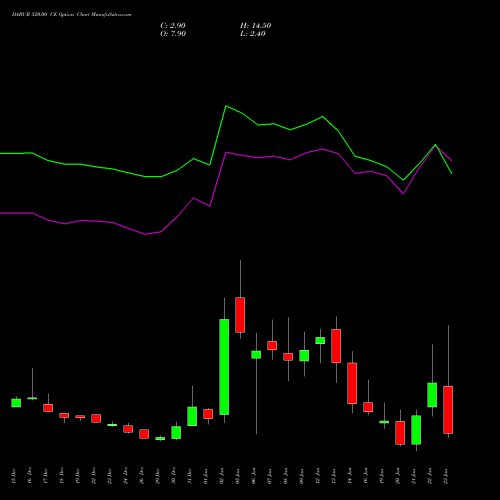Viewport: 500px width, 500px height.
Task: Click the low value 'L: 2.40'
Action: pyautogui.click(x=253, y=34)
